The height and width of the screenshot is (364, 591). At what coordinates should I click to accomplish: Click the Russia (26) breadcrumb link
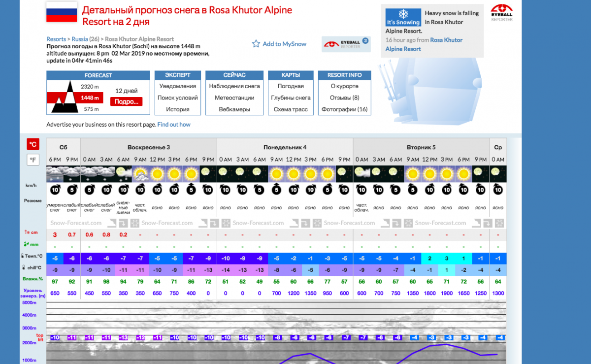click(x=86, y=39)
